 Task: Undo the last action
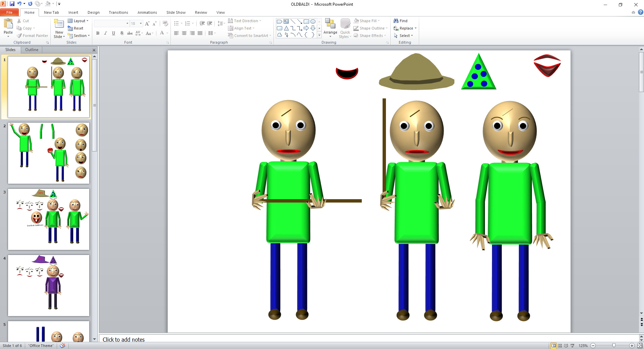point(19,4)
